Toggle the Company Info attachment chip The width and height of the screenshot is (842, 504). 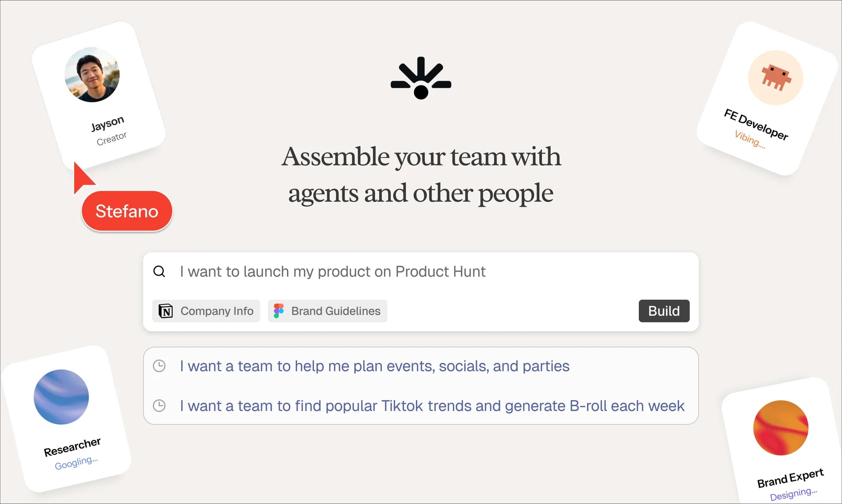(x=206, y=311)
